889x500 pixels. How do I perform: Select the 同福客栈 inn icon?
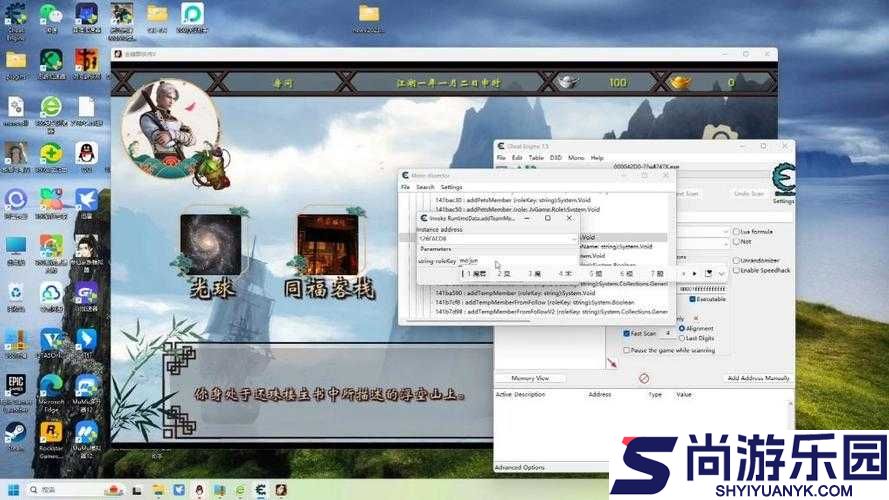click(327, 245)
